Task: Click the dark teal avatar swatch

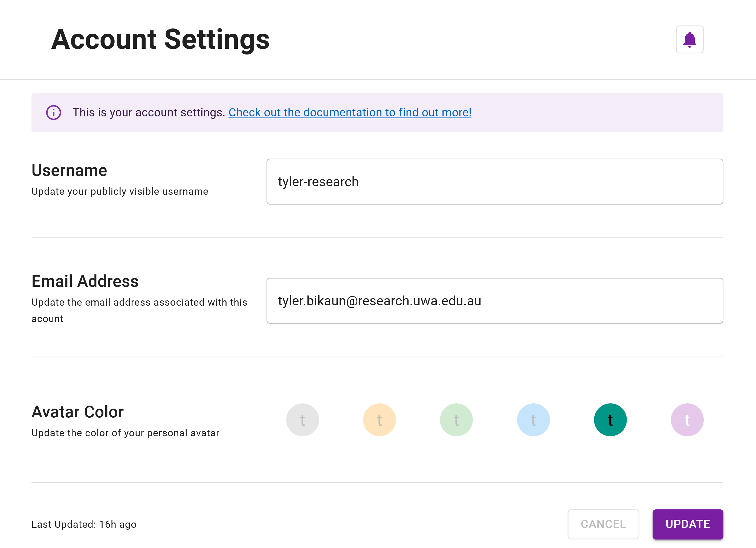Action: (x=610, y=420)
